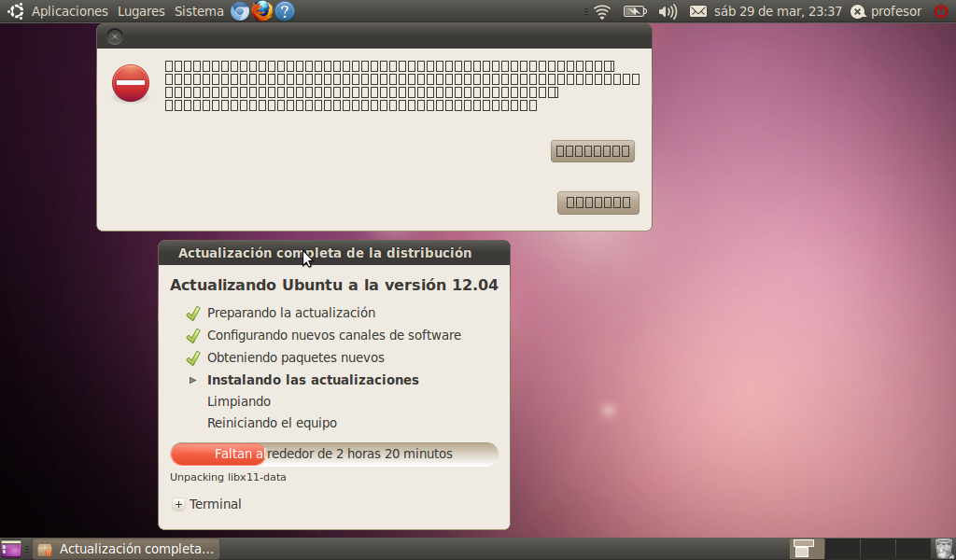Open the calendar from the date and time
956x560 pixels.
click(x=778, y=11)
